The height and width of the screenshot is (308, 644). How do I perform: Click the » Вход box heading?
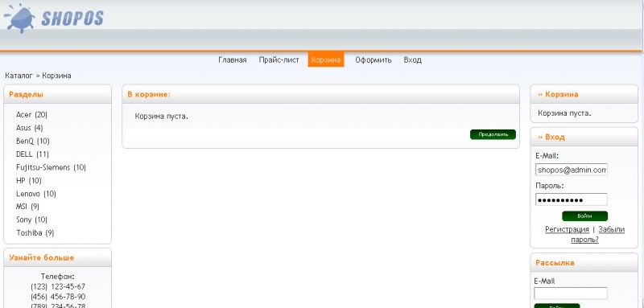coord(551,137)
